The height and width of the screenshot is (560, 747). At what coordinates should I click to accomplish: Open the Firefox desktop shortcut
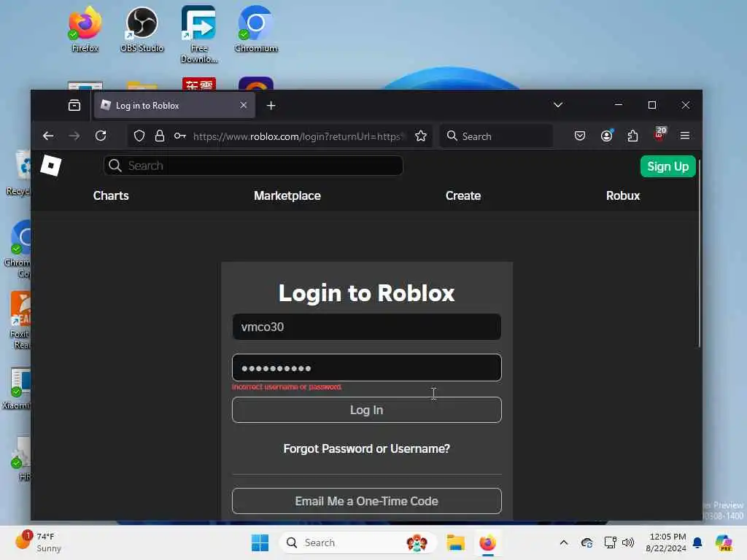[x=85, y=28]
